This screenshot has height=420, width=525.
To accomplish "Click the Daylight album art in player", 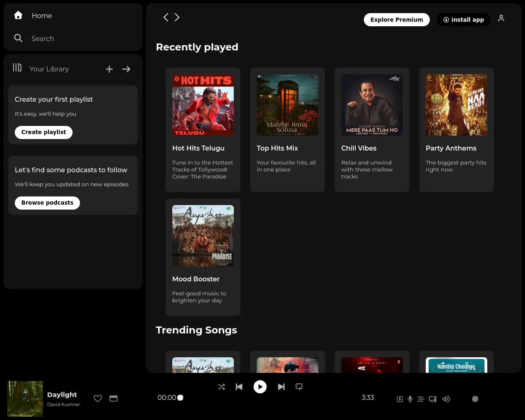I will (x=25, y=399).
